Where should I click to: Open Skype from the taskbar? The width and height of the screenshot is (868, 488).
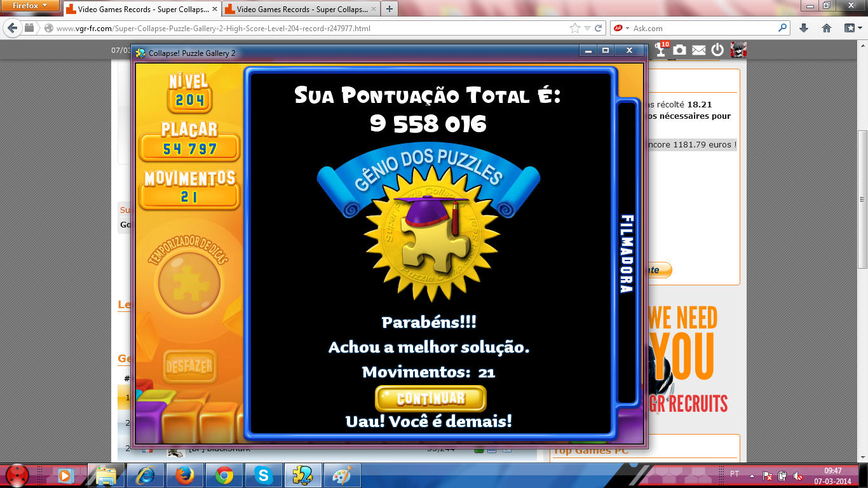tap(263, 475)
